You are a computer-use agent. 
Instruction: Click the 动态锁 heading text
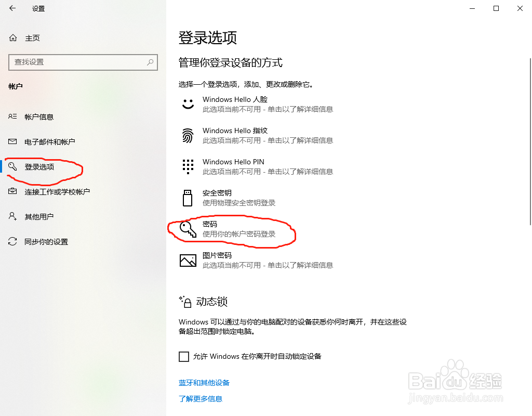click(x=212, y=302)
